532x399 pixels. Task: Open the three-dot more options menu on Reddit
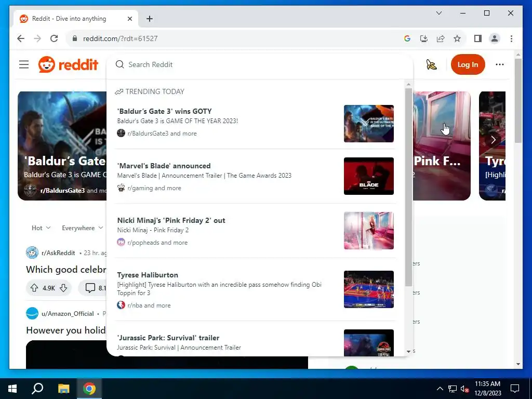pos(499,64)
